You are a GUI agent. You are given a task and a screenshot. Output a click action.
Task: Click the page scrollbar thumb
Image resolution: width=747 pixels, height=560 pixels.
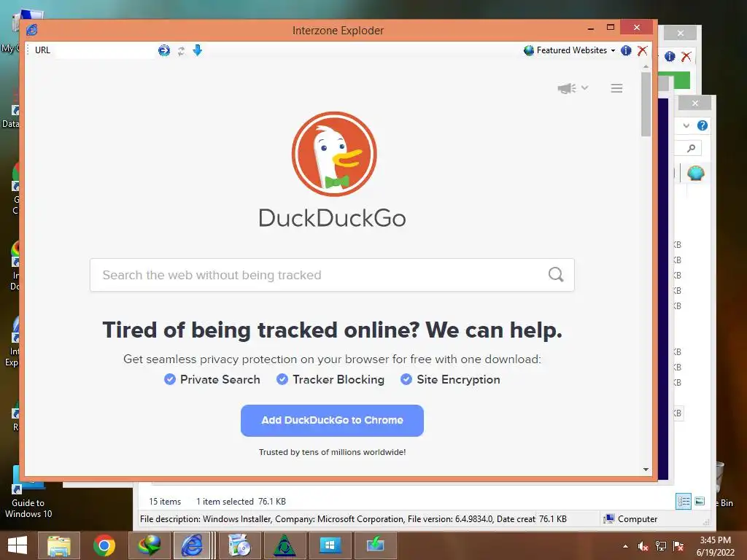[646, 104]
